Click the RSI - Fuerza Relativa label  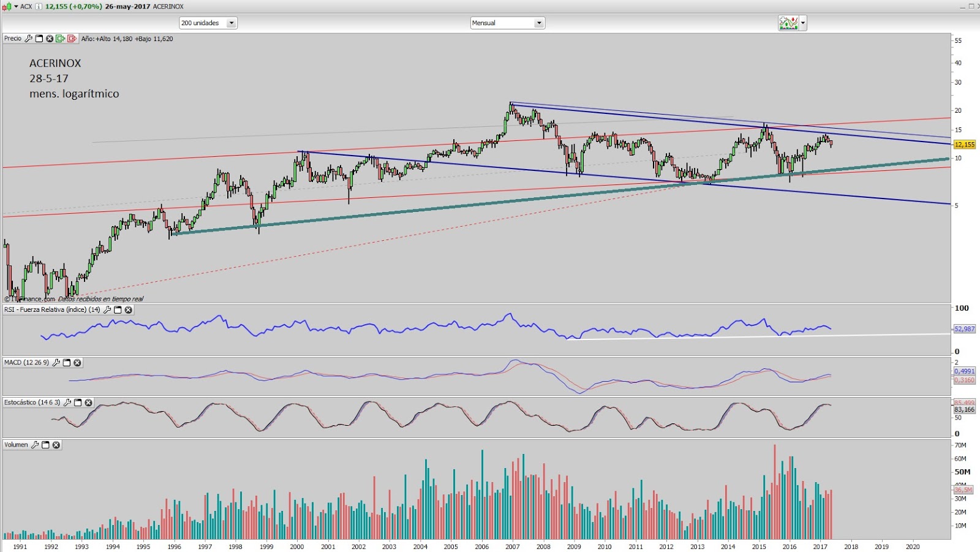52,310
